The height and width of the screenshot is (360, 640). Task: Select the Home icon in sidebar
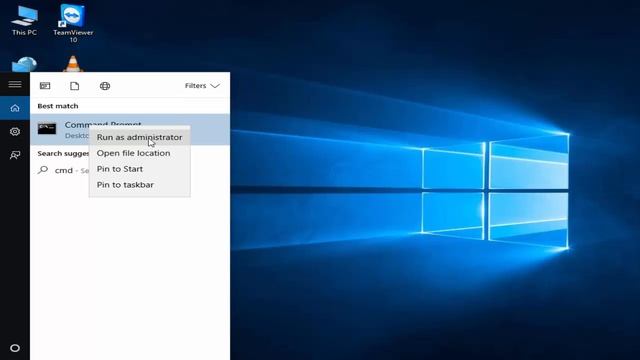15,108
